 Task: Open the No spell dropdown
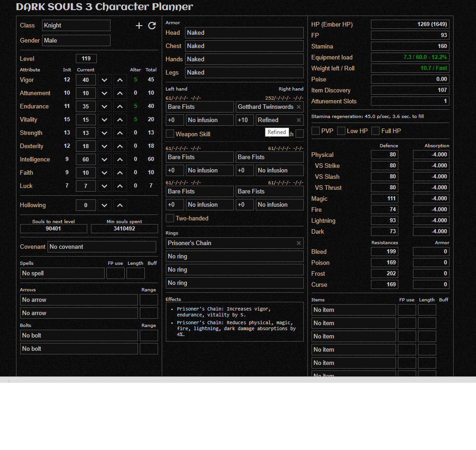62,273
